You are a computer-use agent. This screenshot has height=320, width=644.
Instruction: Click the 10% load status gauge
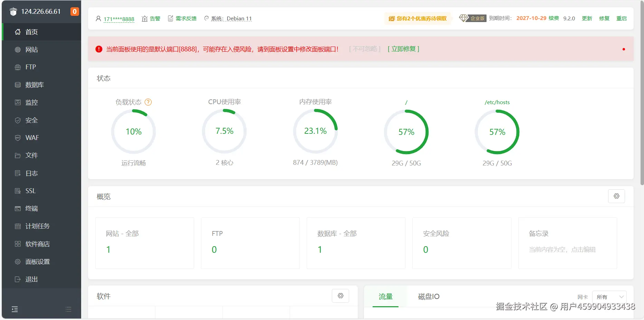coord(133,131)
